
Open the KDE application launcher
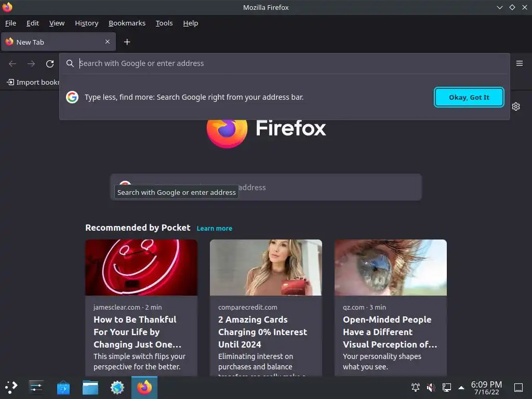pyautogui.click(x=11, y=387)
